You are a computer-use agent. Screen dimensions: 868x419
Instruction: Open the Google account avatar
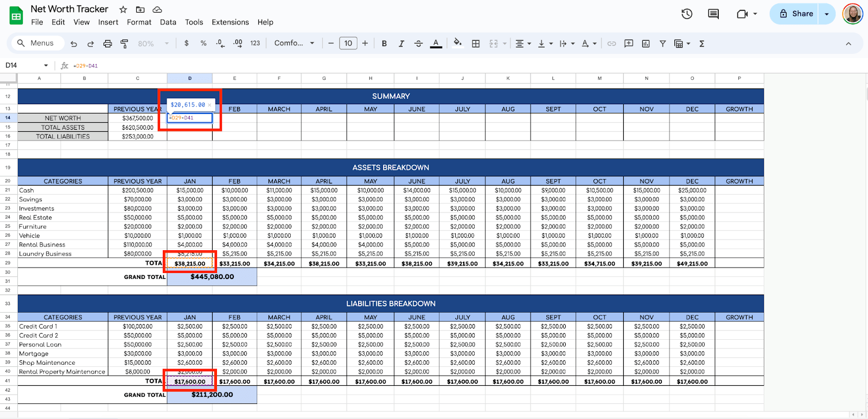852,14
